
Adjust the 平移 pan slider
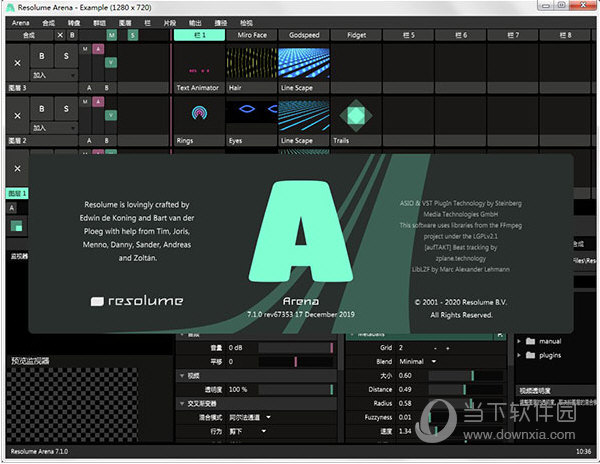pyautogui.click(x=295, y=361)
